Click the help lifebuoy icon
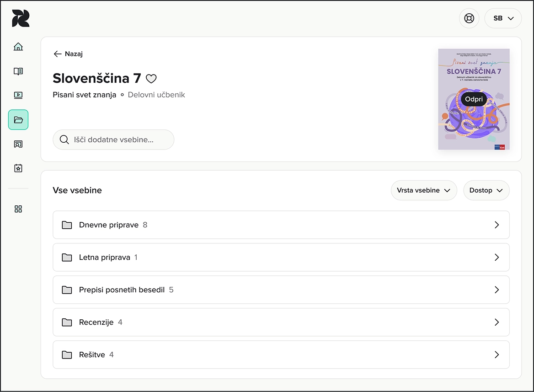 click(469, 18)
